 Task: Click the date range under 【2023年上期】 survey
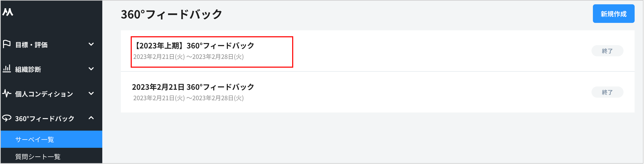coord(188,57)
